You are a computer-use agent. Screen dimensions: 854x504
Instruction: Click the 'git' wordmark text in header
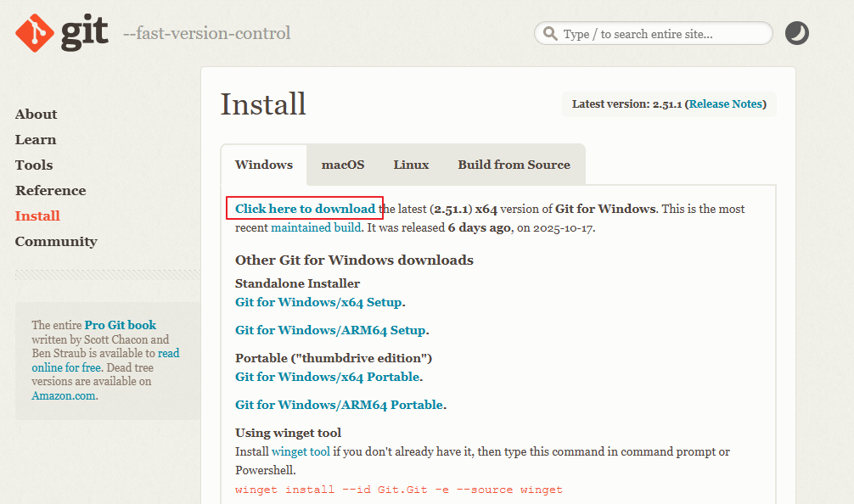pyautogui.click(x=84, y=32)
